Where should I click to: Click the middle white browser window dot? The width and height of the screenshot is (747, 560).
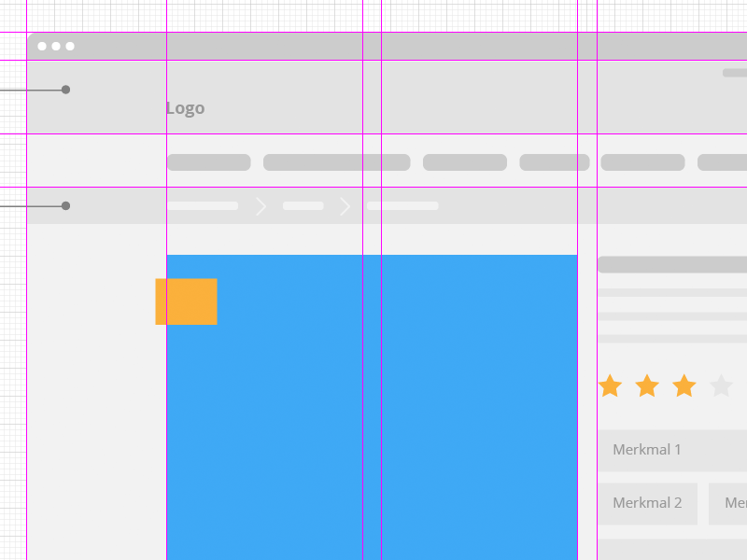tap(57, 45)
